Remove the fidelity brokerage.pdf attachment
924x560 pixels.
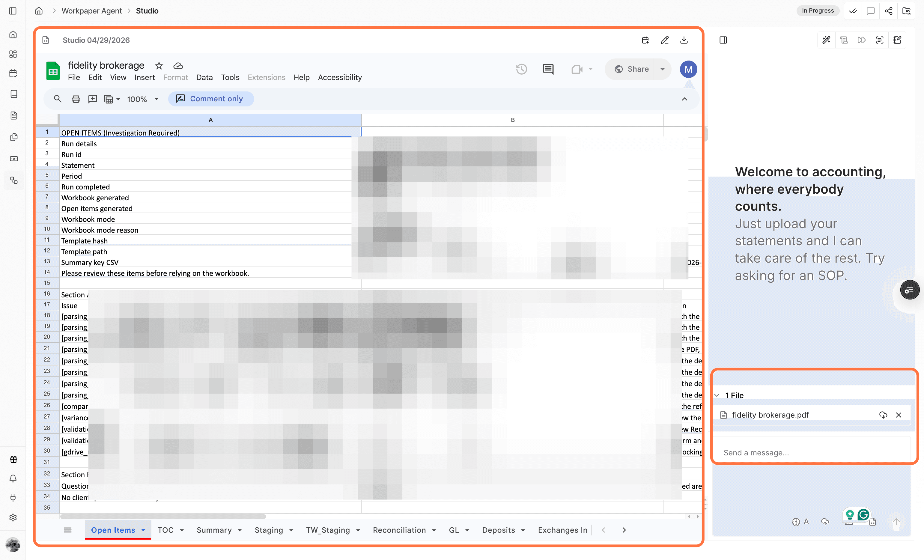point(899,415)
